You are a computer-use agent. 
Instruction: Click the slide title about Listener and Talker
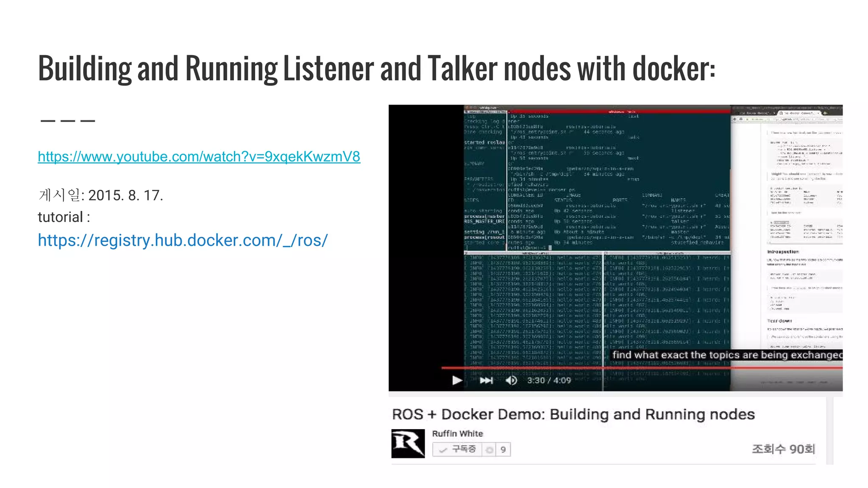(377, 68)
